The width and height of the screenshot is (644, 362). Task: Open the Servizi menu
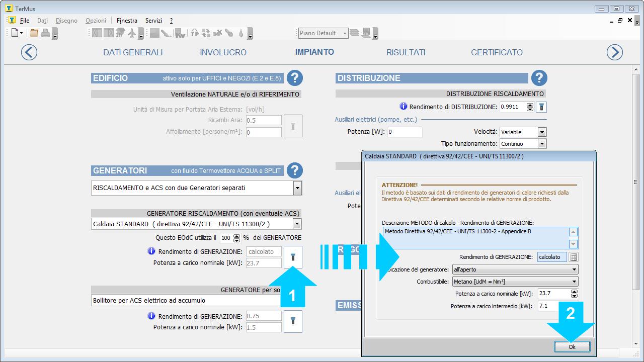click(153, 21)
